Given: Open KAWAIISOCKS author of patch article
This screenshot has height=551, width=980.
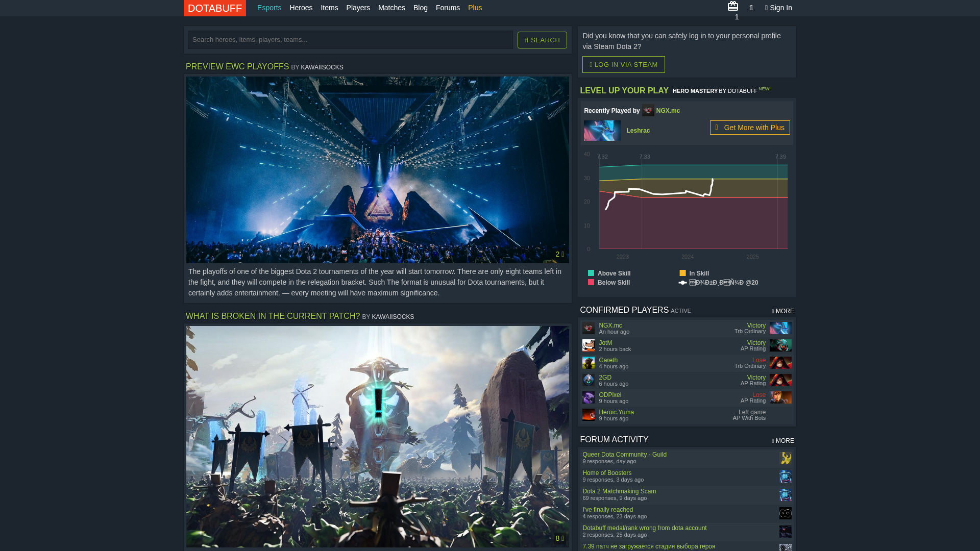Looking at the screenshot, I should [x=393, y=317].
